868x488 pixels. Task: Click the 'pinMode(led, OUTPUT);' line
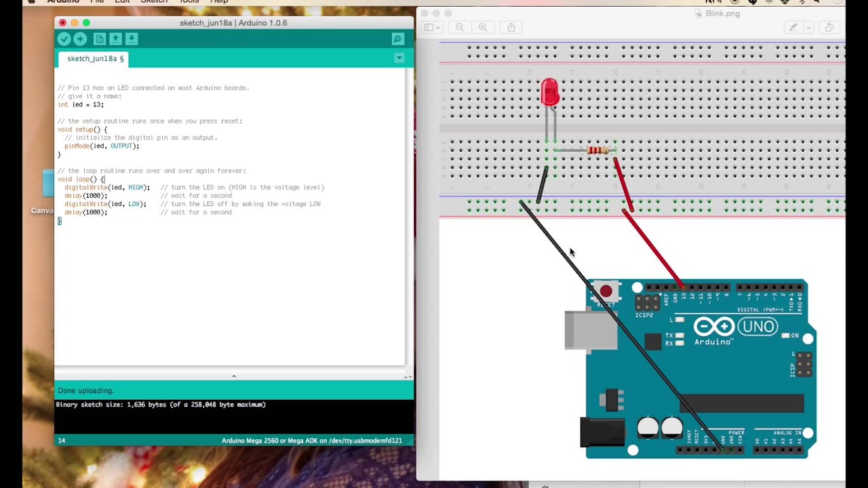(x=102, y=146)
